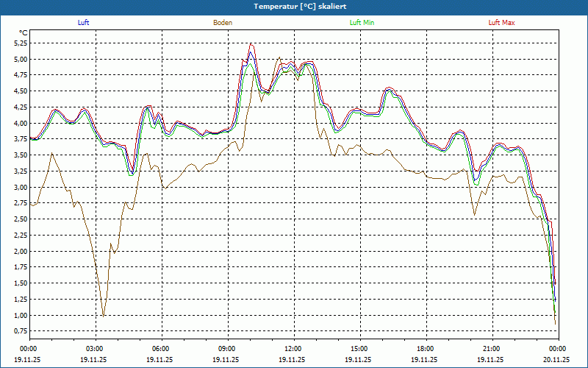Click the 03:00 time axis label
The image size is (588, 368).
(94, 349)
